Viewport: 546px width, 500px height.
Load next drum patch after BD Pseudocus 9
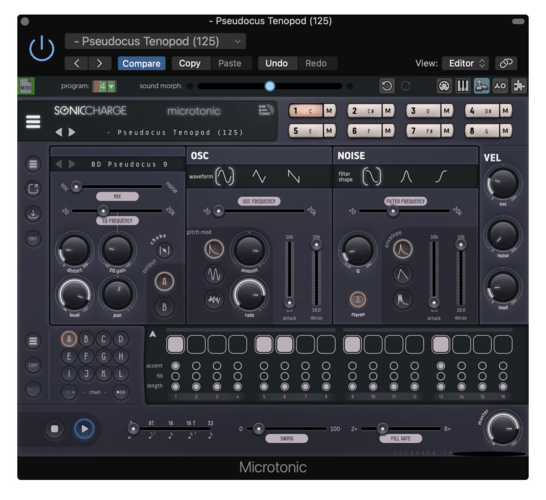72,164
